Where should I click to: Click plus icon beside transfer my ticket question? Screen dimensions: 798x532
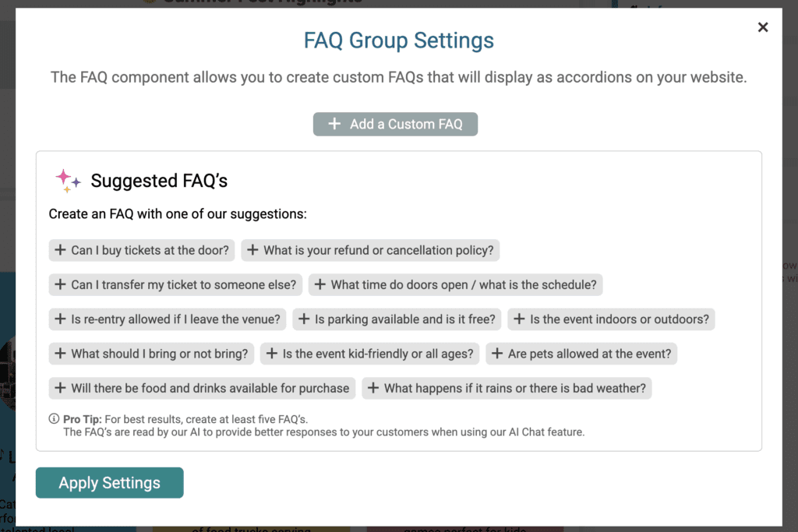click(60, 284)
